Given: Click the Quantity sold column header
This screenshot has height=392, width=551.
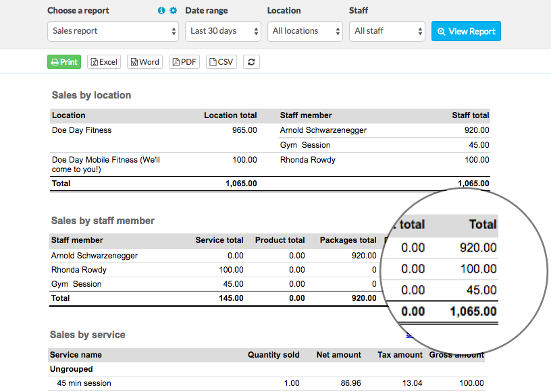Looking at the screenshot, I should (x=273, y=355).
